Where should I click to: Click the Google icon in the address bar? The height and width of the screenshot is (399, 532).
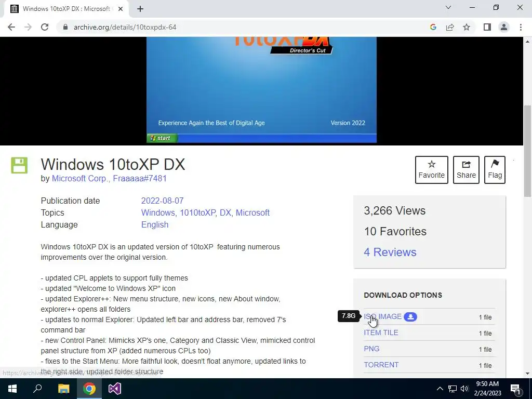tap(433, 27)
